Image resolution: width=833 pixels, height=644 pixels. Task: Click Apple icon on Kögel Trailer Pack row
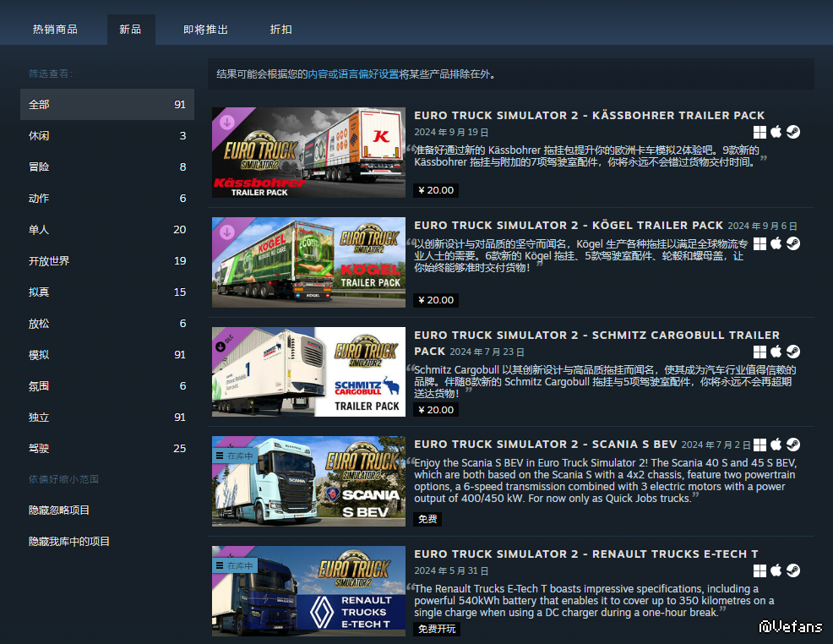(776, 243)
